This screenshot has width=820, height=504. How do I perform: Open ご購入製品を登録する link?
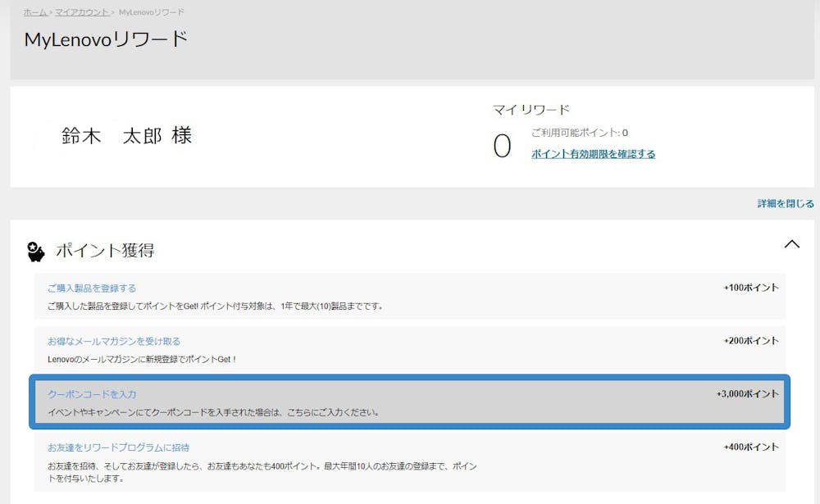click(92, 288)
